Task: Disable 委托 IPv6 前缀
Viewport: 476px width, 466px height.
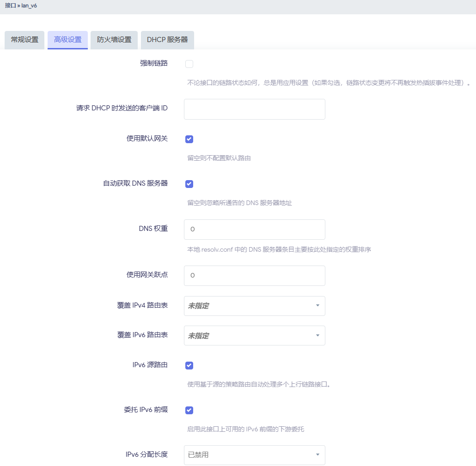Action: [189, 410]
